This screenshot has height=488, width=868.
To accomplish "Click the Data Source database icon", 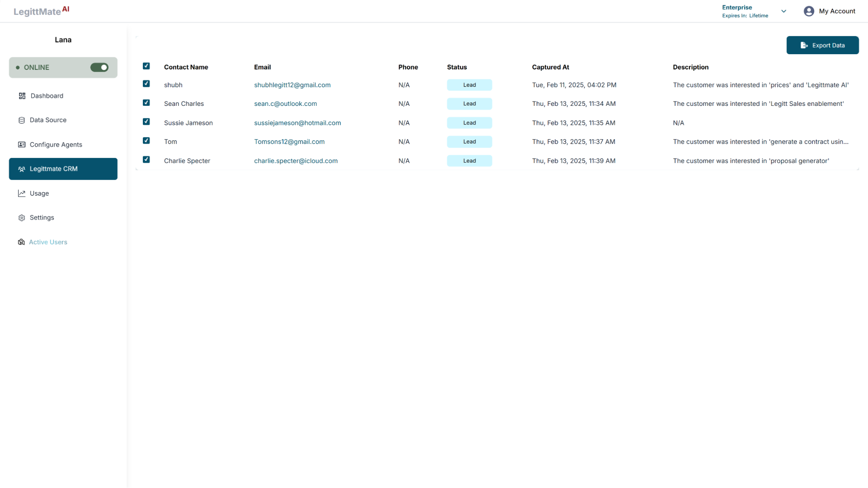I will [22, 120].
